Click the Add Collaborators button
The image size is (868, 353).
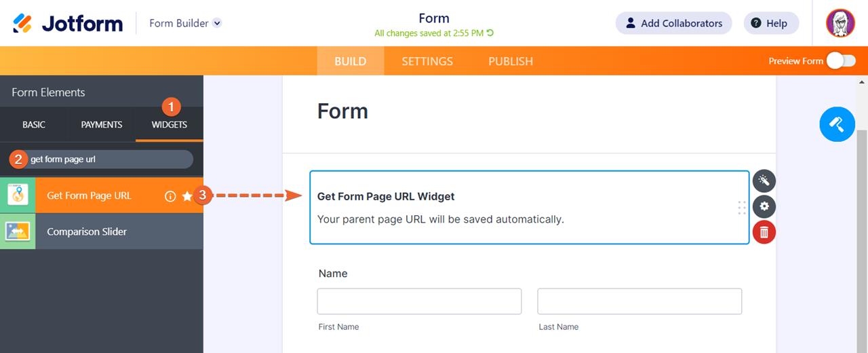click(x=673, y=23)
